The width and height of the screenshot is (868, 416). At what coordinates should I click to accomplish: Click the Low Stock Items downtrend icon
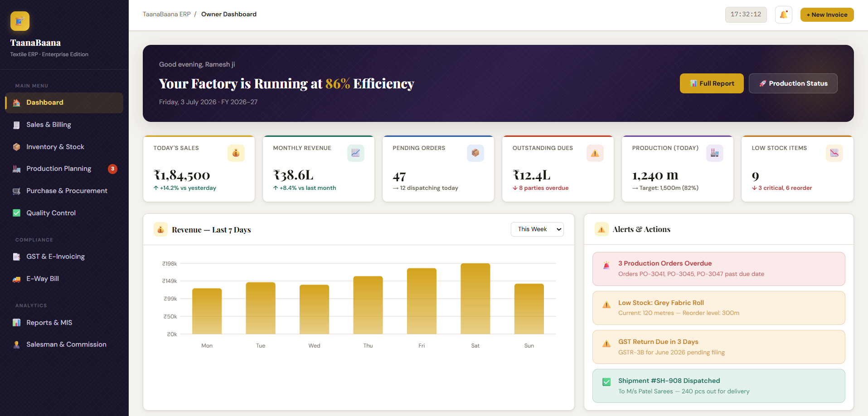tap(834, 153)
